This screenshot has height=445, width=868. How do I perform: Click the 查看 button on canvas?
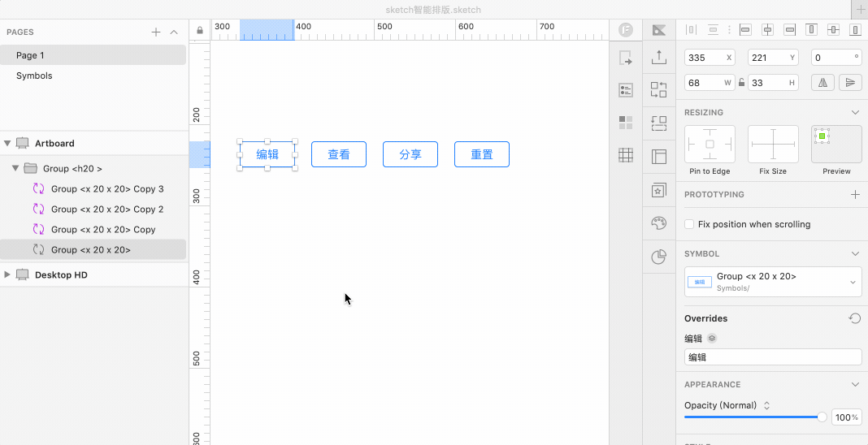tap(339, 154)
